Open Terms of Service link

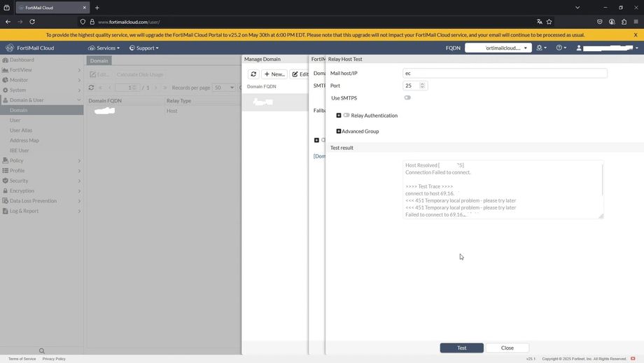point(22,359)
